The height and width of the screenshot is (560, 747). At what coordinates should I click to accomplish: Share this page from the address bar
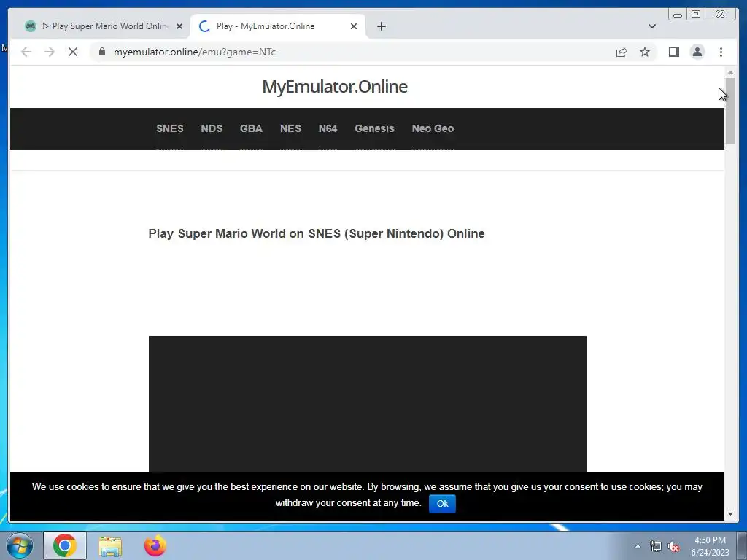point(622,52)
